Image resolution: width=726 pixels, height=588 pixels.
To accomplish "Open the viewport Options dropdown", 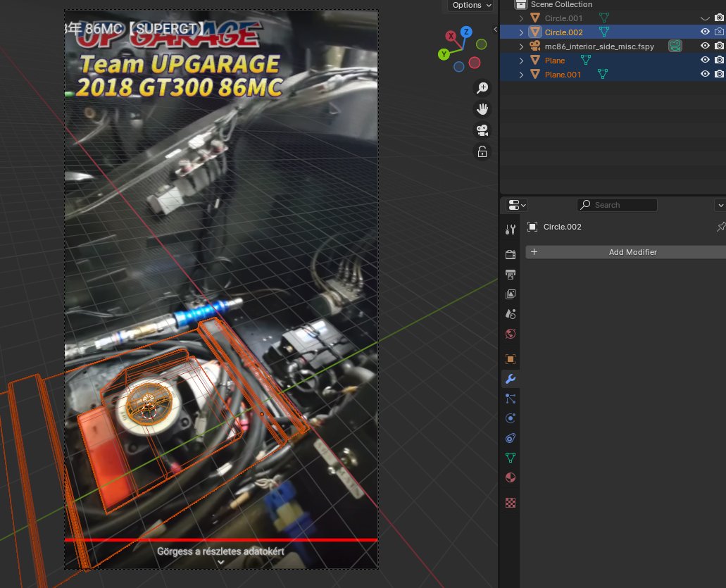I will click(471, 5).
